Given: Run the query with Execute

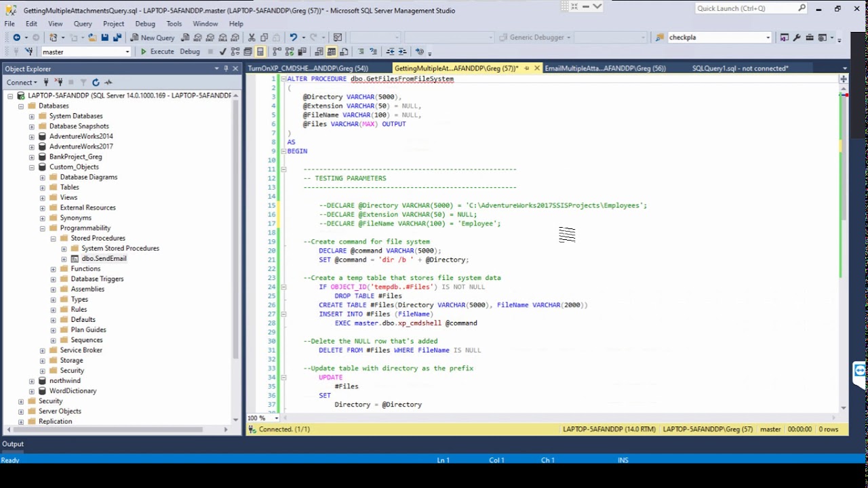Looking at the screenshot, I should pyautogui.click(x=157, y=52).
